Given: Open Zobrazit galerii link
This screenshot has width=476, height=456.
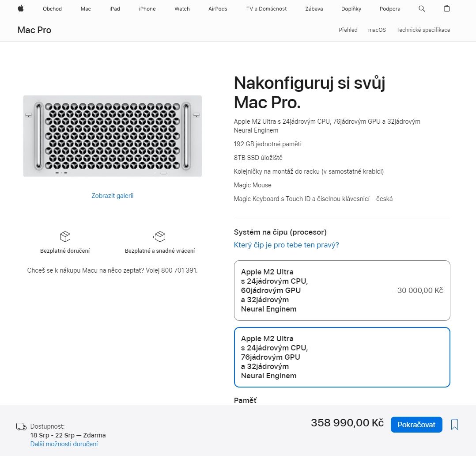Looking at the screenshot, I should (112, 196).
